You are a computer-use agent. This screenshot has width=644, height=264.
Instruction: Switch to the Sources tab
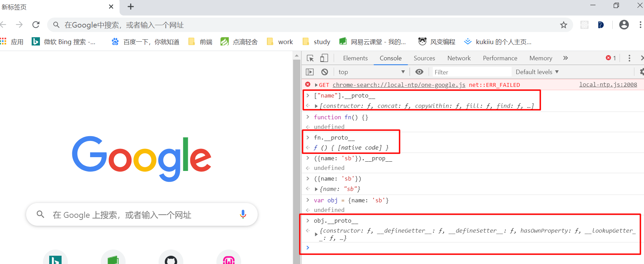point(424,58)
